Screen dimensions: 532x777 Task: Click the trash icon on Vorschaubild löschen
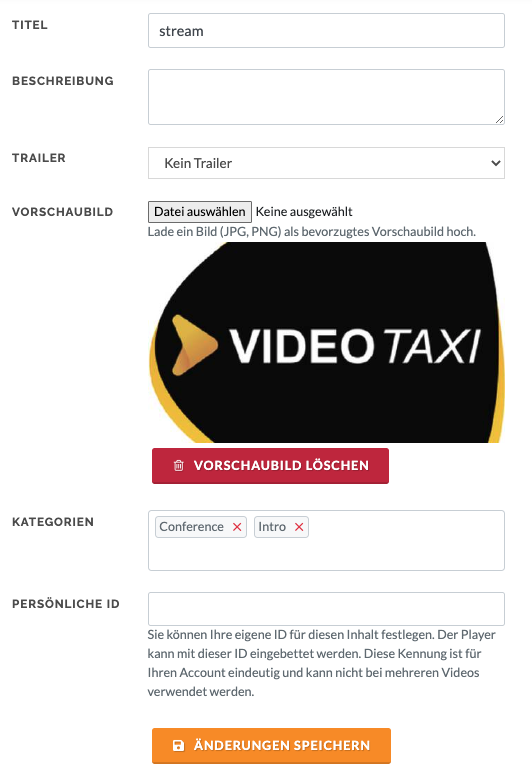[x=178, y=465]
